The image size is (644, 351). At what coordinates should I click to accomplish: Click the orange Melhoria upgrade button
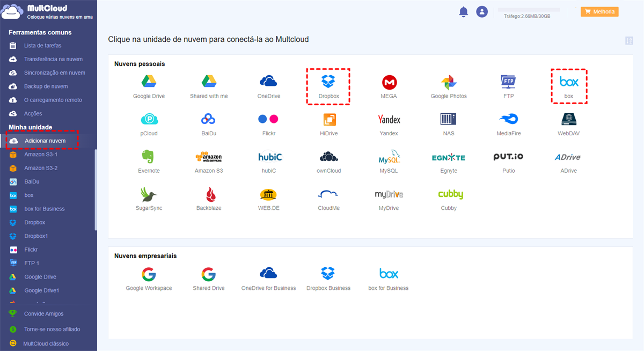point(599,11)
